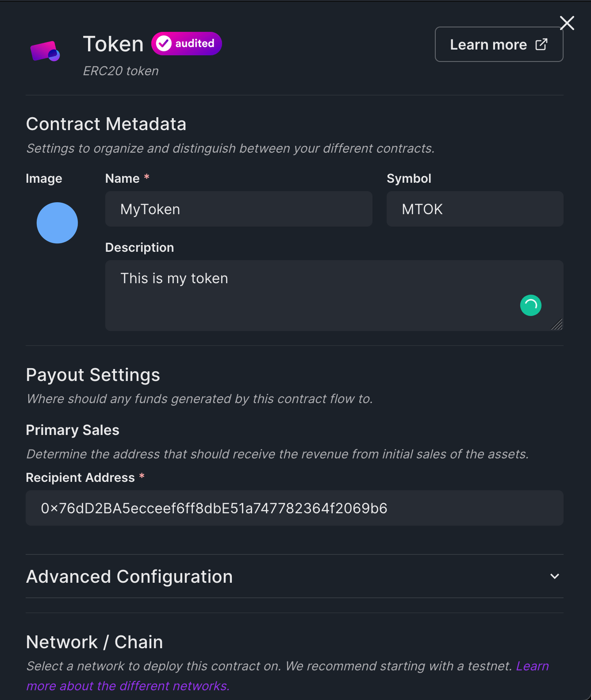Click the external link icon on Learn more

pyautogui.click(x=541, y=44)
